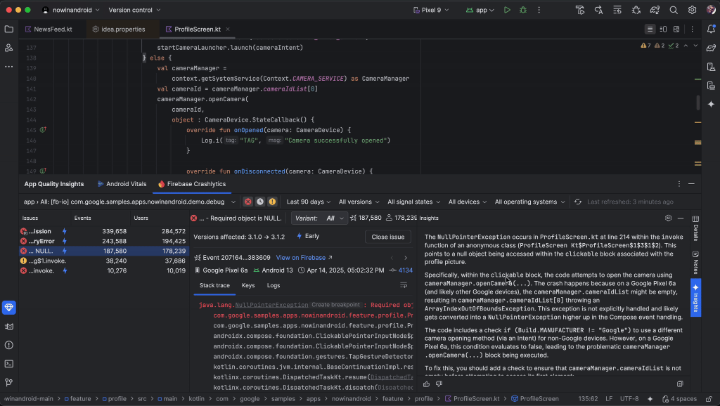The height and width of the screenshot is (406, 720).
Task: Open Logcat tool window icon
Action: click(9, 327)
